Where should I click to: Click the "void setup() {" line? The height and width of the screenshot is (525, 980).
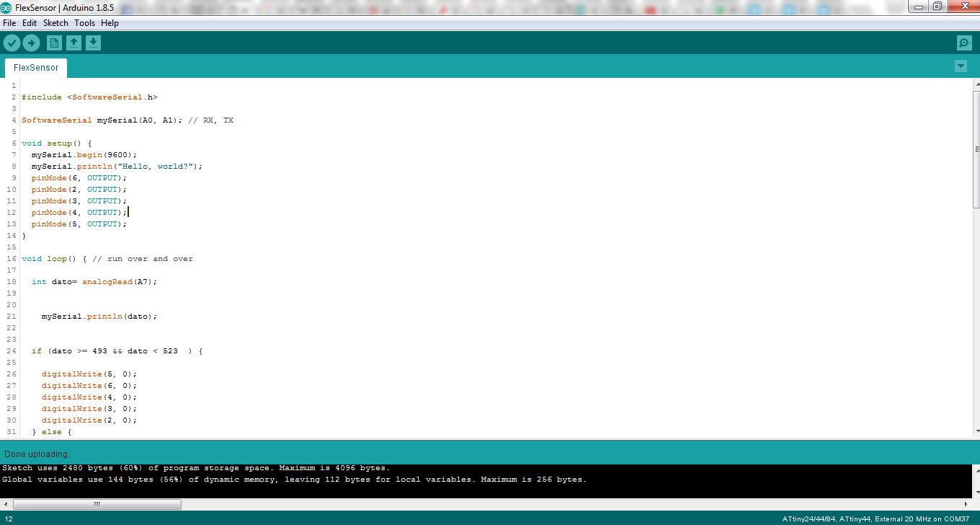(57, 144)
